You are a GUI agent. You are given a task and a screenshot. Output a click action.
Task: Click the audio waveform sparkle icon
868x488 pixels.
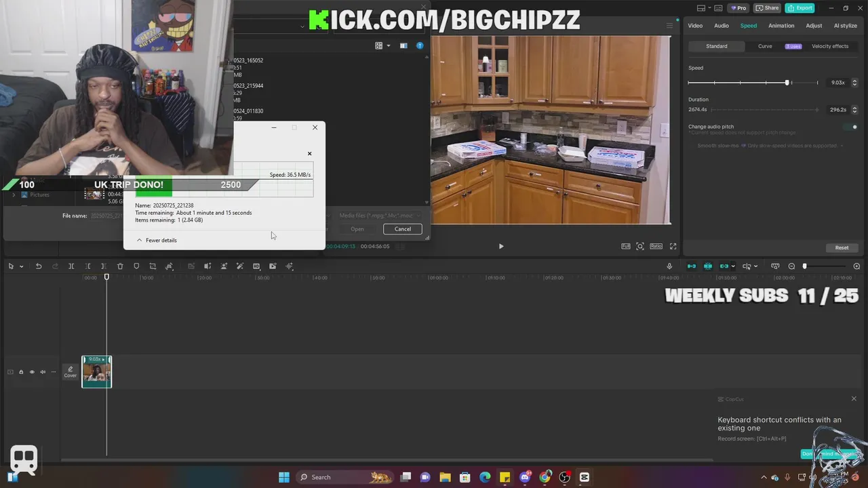[x=290, y=266]
